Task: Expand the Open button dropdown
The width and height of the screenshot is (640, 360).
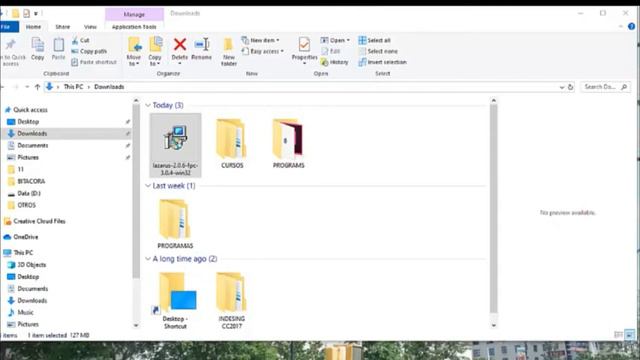Action: click(x=348, y=40)
